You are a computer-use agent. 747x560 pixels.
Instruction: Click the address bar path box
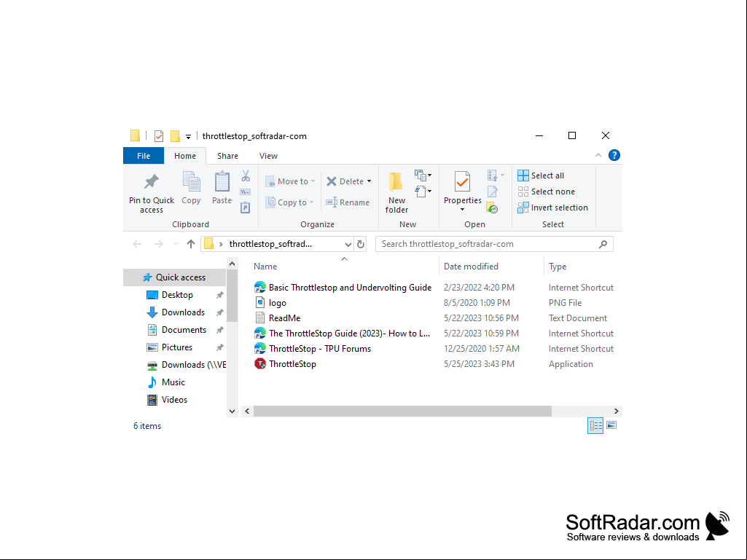pos(276,244)
